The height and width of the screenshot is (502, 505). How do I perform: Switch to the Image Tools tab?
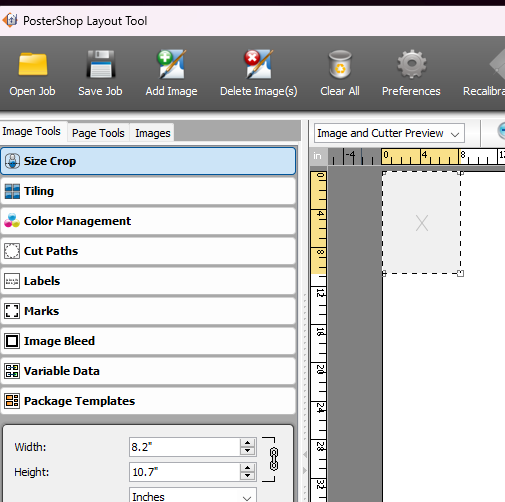(32, 131)
